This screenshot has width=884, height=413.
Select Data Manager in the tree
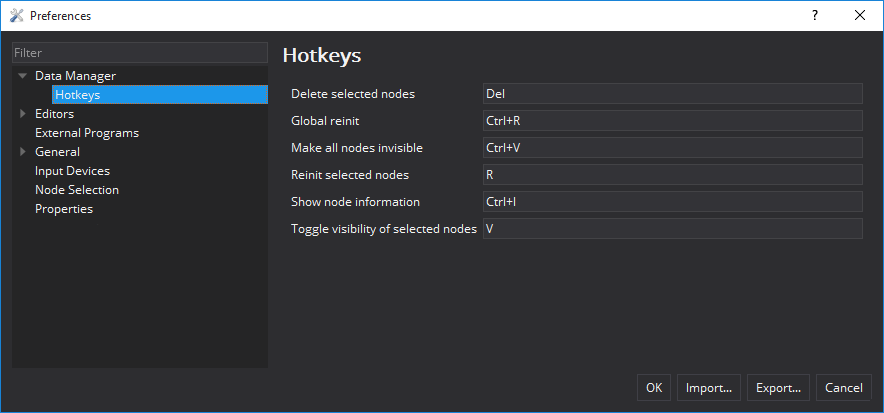tap(76, 76)
